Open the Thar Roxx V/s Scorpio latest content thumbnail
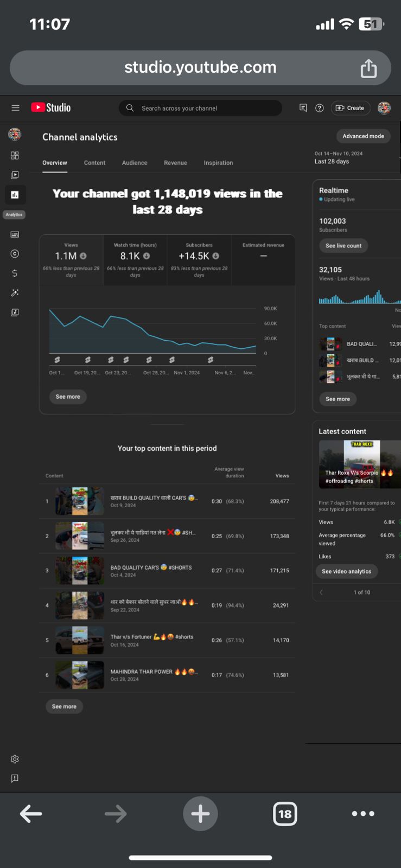401x868 pixels. pyautogui.click(x=360, y=465)
